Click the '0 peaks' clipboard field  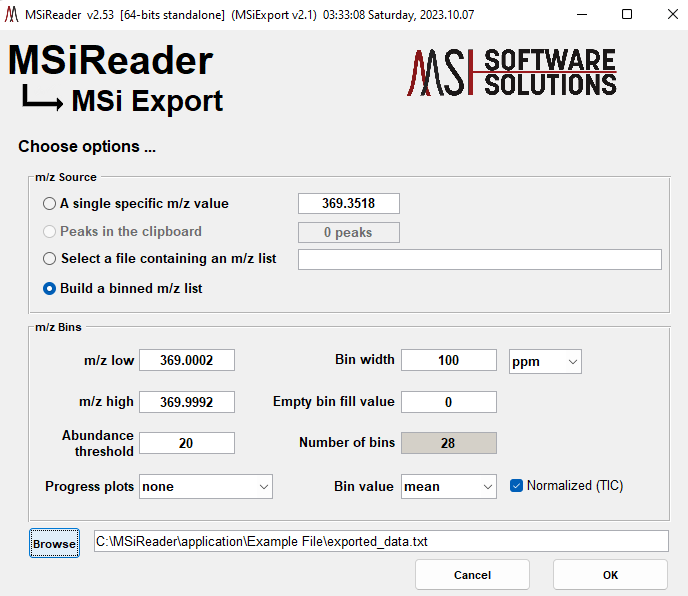click(x=349, y=232)
